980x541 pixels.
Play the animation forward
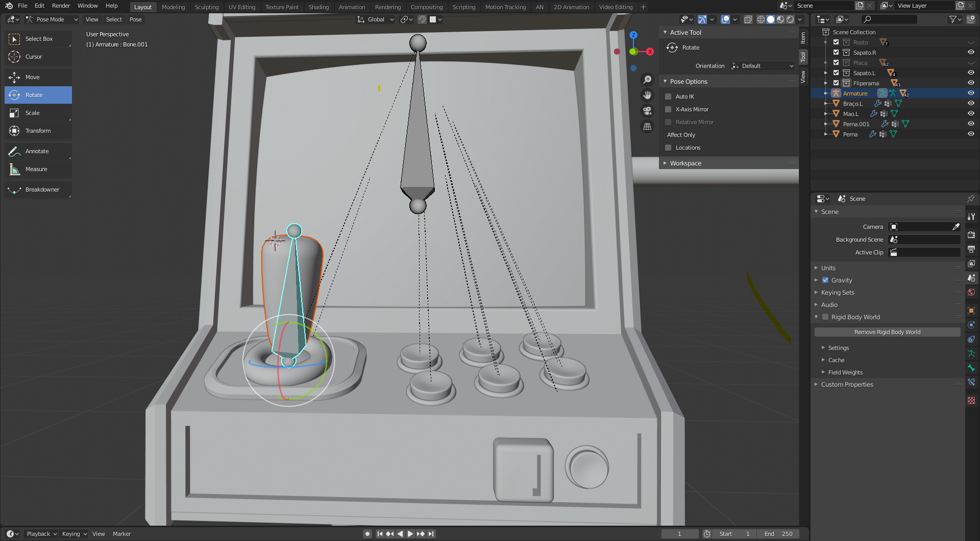[410, 534]
